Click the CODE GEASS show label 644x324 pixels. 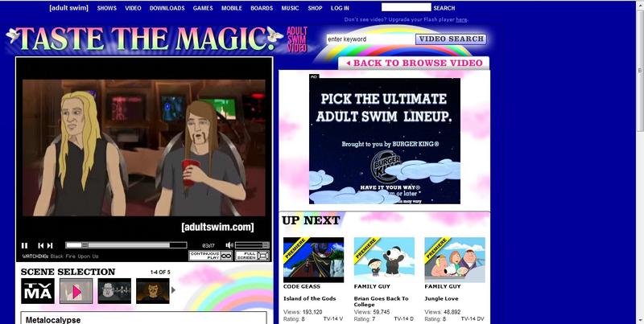[302, 287]
